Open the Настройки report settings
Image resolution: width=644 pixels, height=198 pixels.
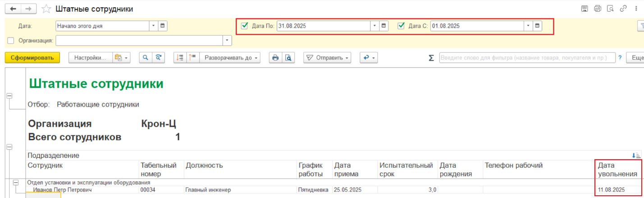click(90, 58)
